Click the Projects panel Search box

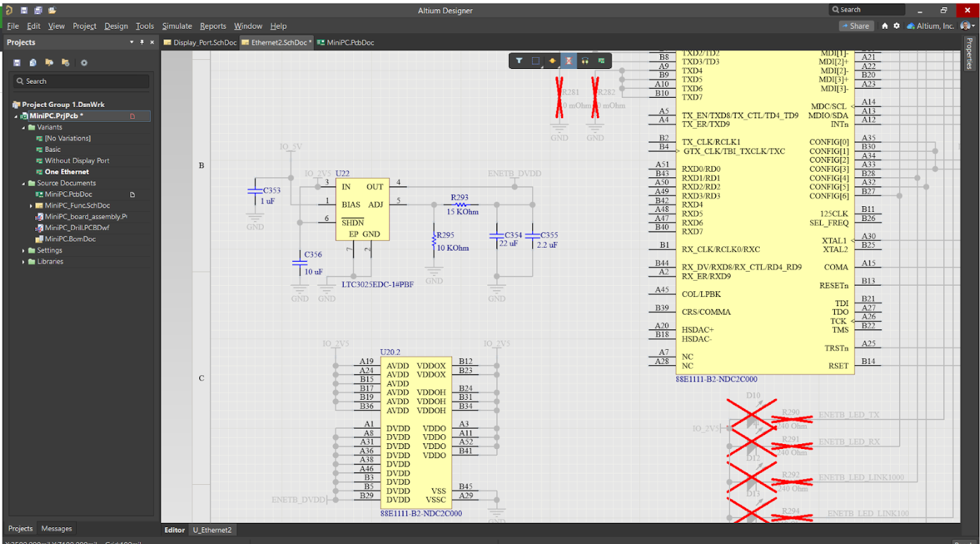click(82, 81)
